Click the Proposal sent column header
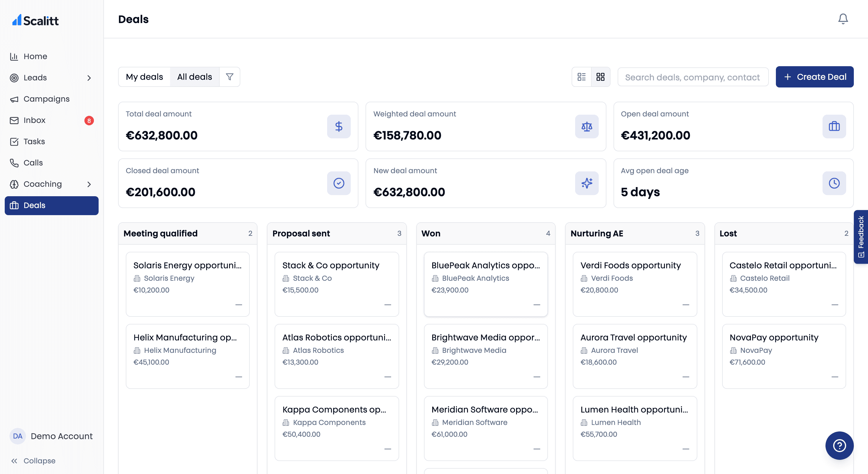868x474 pixels. (337, 233)
